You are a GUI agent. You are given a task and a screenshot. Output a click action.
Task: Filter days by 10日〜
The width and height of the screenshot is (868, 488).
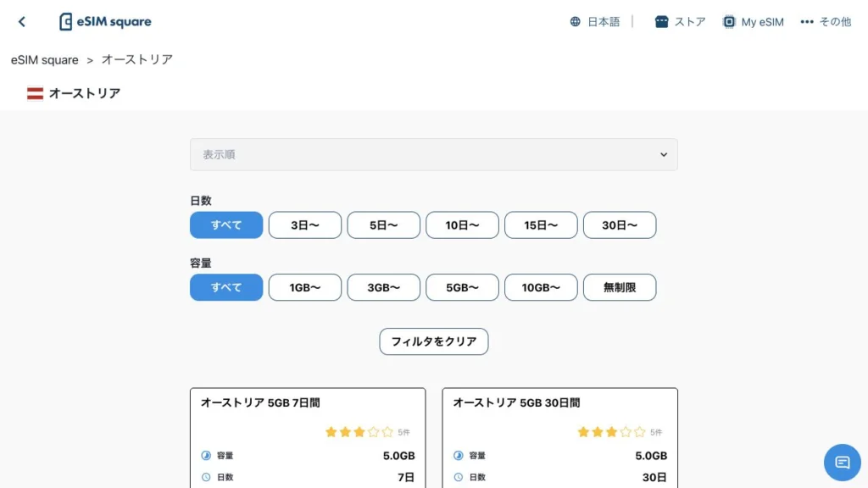point(462,225)
